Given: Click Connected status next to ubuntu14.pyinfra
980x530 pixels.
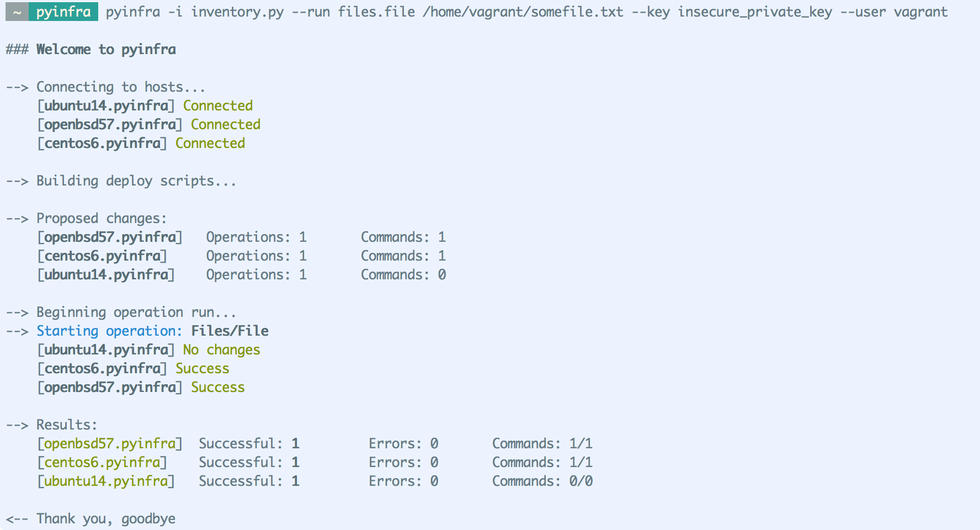Looking at the screenshot, I should coord(218,105).
